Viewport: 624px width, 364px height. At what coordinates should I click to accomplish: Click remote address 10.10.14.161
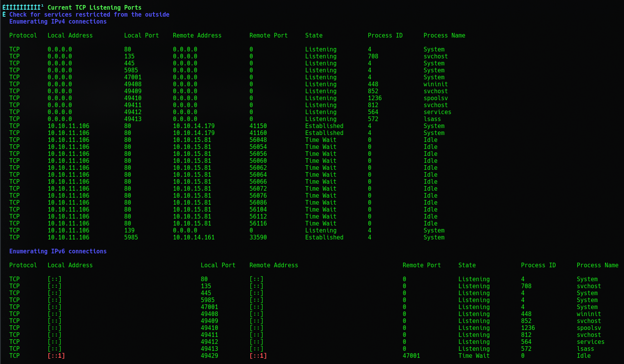[193, 237]
